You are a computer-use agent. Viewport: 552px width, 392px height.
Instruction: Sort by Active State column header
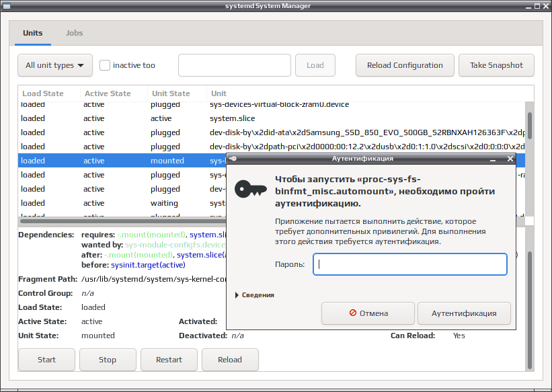pyautogui.click(x=114, y=93)
